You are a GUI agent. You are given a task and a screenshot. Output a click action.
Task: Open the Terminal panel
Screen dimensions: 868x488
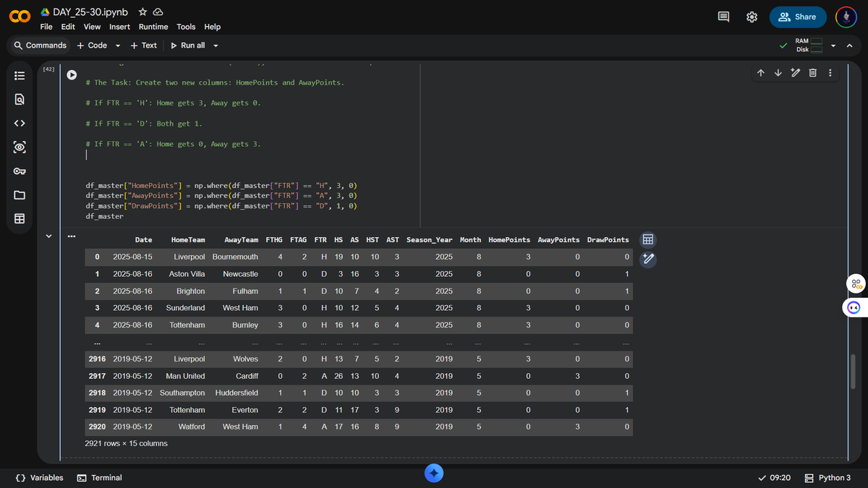[x=100, y=478]
